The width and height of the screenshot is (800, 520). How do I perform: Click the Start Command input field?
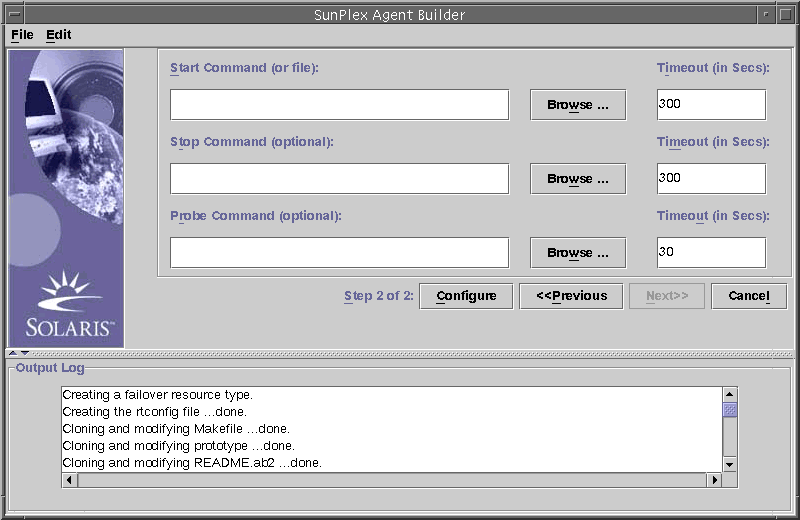click(339, 105)
